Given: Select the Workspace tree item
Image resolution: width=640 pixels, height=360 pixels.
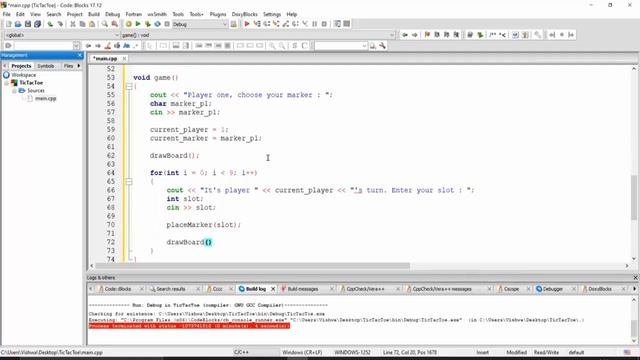Looking at the screenshot, I should [x=23, y=75].
